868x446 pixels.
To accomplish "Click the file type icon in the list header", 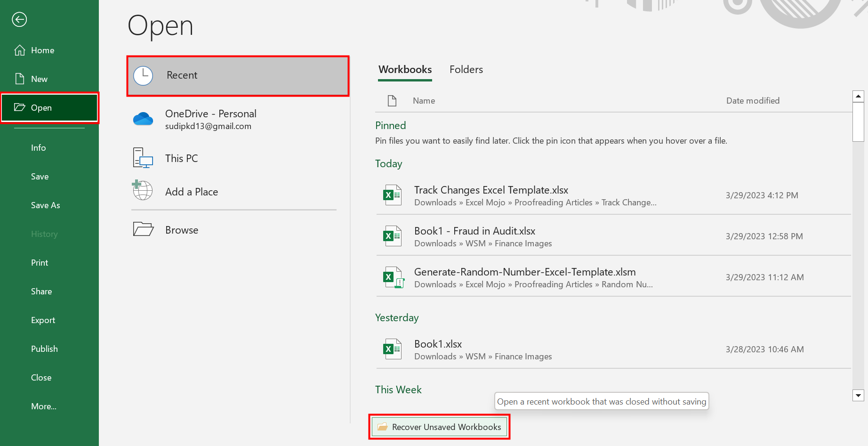I will 392,100.
